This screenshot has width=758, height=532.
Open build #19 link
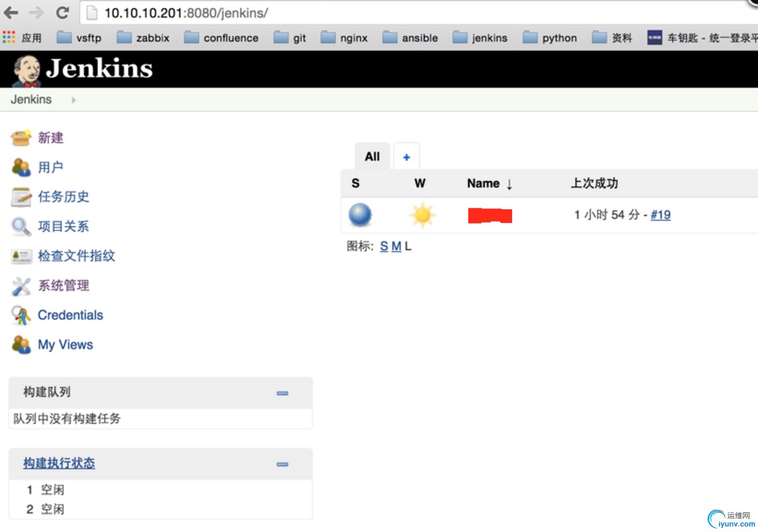click(x=660, y=215)
